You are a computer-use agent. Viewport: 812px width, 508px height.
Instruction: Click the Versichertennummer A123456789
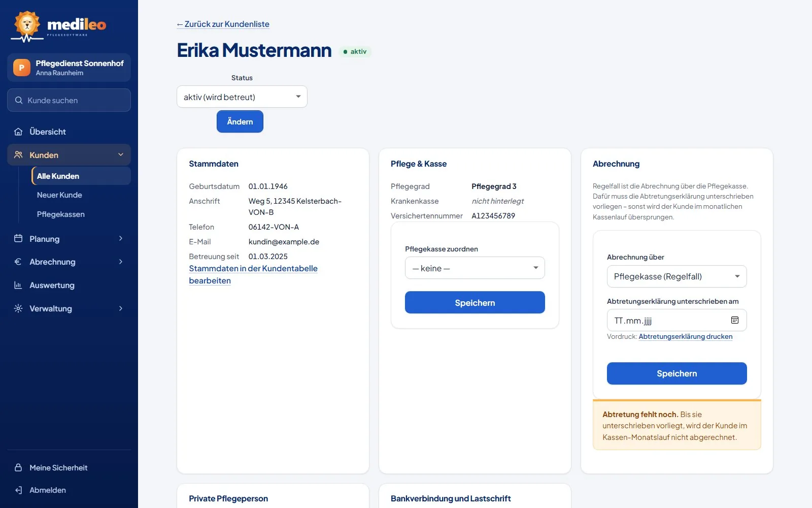[493, 216]
